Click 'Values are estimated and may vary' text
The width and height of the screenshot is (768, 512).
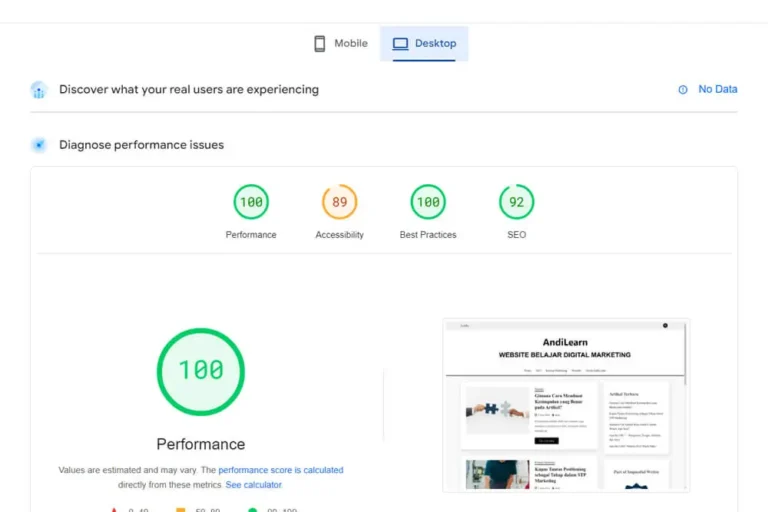coord(129,470)
